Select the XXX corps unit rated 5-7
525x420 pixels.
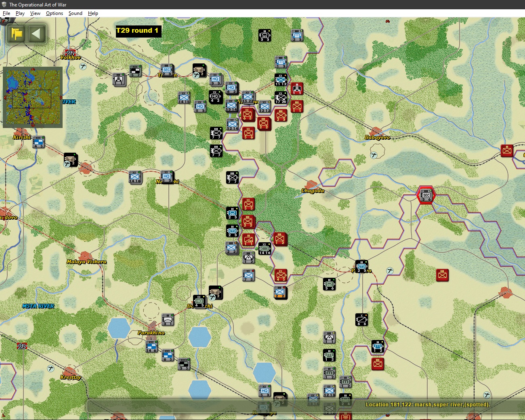coord(135,71)
